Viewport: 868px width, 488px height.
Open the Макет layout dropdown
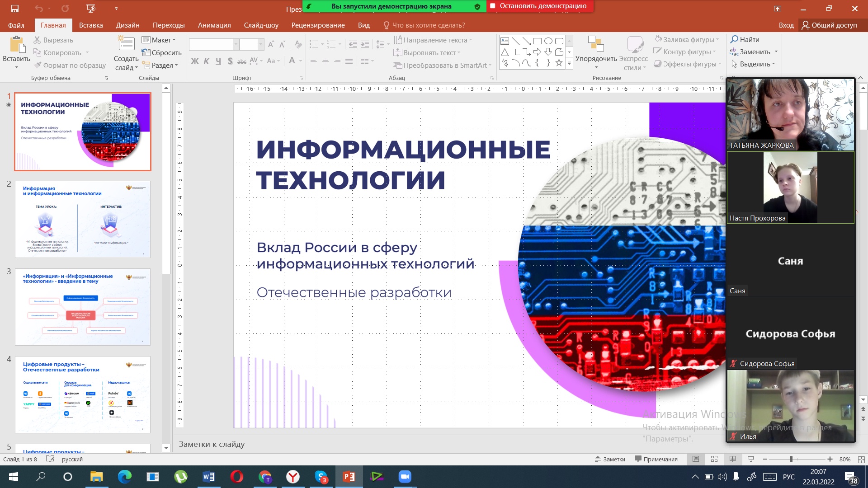pyautogui.click(x=159, y=40)
